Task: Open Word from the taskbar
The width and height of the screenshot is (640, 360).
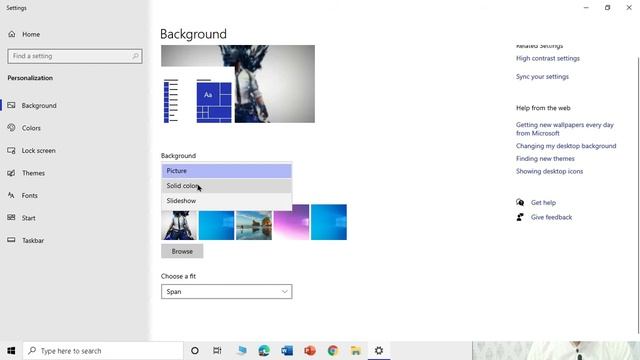Action: pyautogui.click(x=287, y=351)
